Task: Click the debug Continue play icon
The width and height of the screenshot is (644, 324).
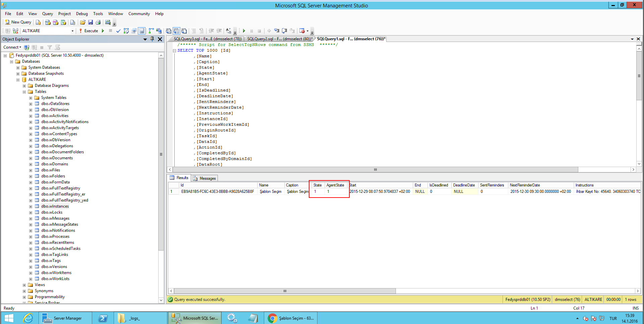Action: coord(244,31)
